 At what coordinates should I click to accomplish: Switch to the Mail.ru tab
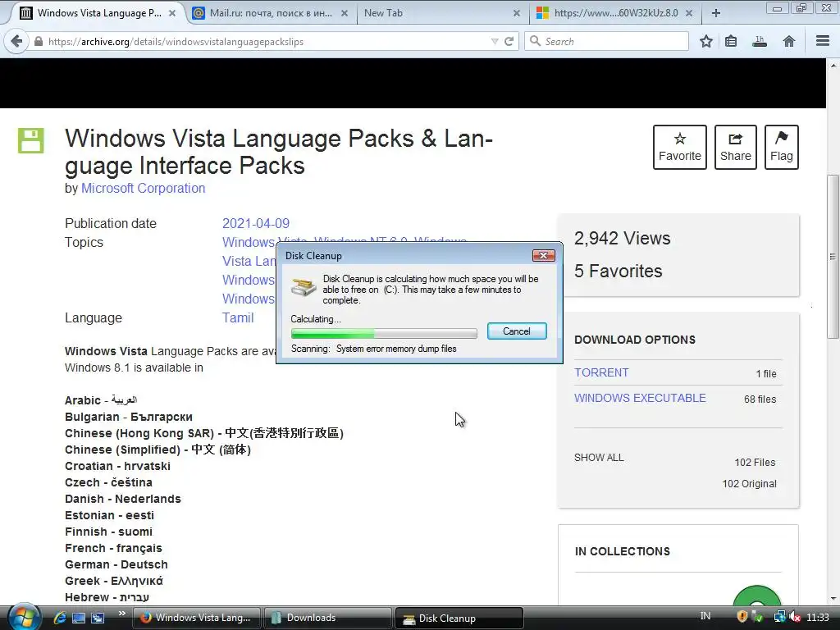(271, 13)
